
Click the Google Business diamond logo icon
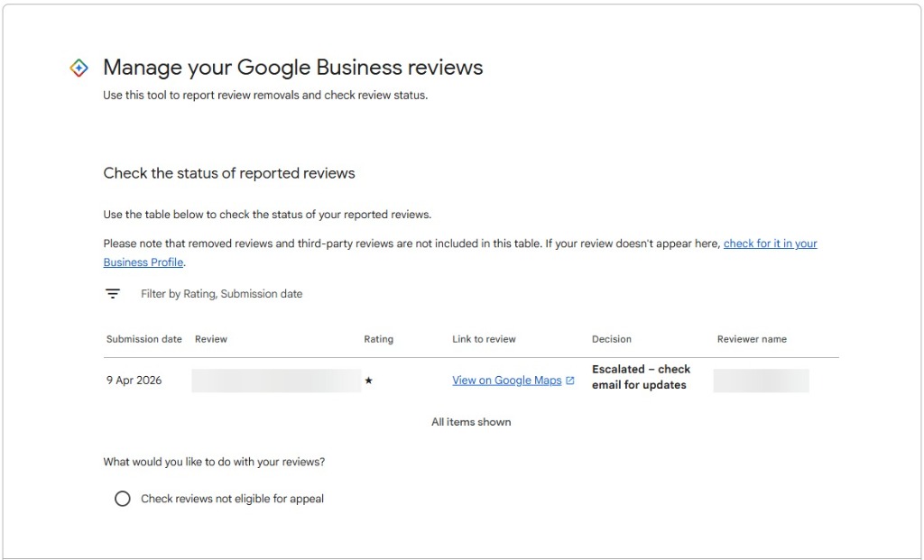79,68
